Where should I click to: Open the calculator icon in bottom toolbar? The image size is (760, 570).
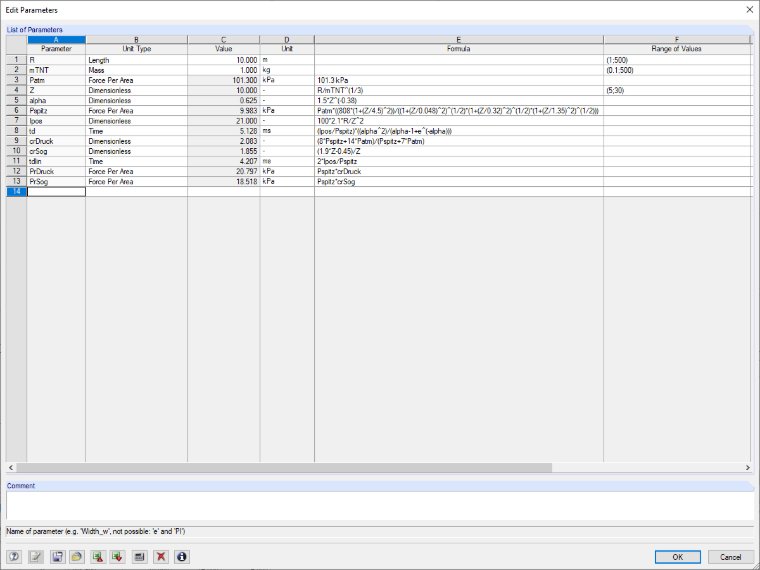[x=140, y=557]
